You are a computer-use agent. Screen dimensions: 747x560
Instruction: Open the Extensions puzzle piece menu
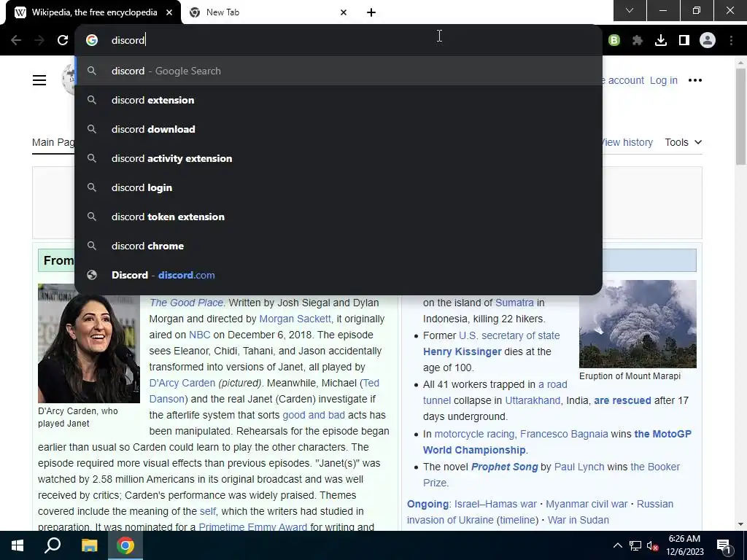638,41
